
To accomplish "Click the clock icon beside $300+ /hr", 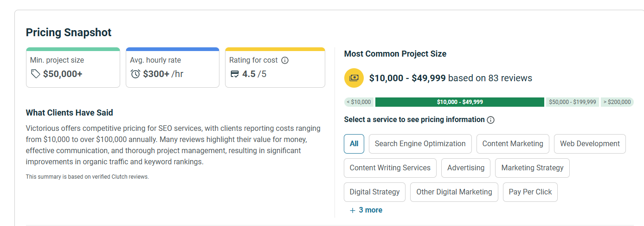I will coord(135,74).
